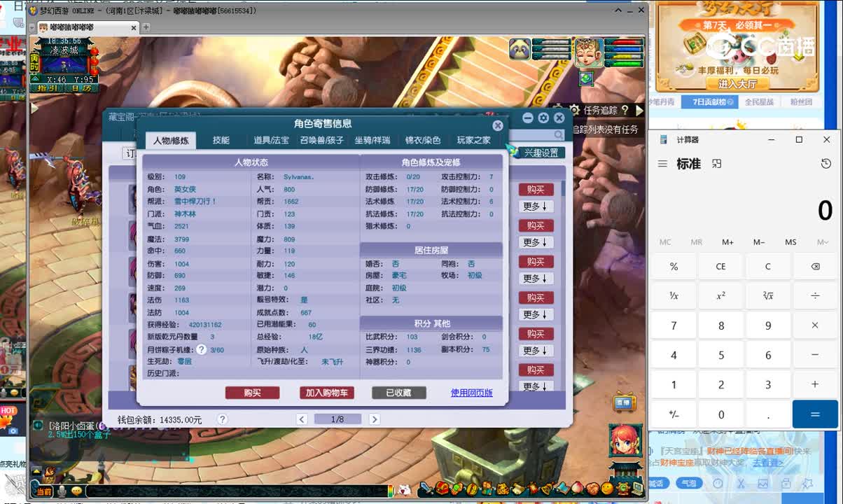Open the 日历 button under the minimap
The height and width of the screenshot is (504, 843).
click(x=81, y=88)
